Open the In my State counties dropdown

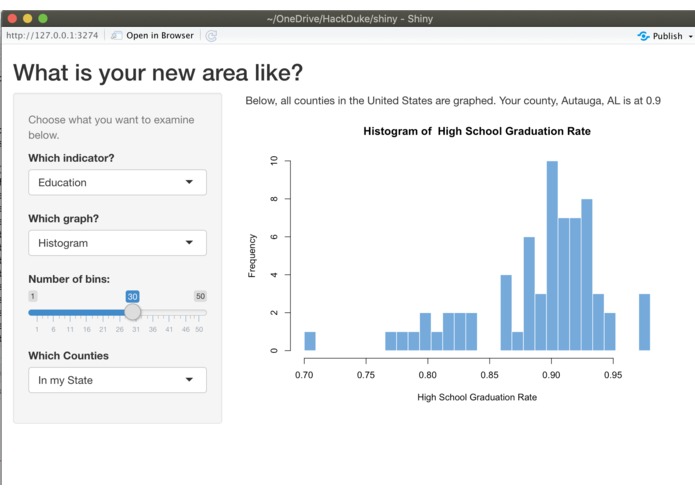click(x=117, y=380)
